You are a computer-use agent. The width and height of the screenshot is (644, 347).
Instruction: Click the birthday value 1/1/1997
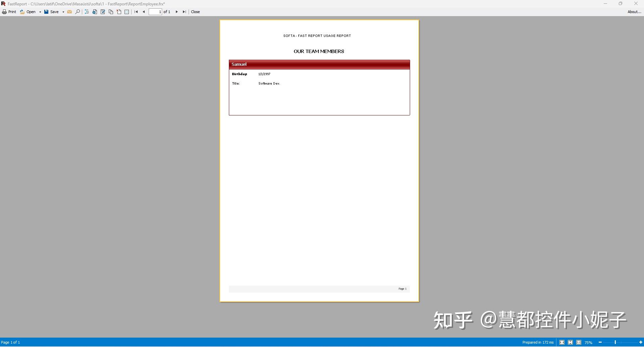264,74
